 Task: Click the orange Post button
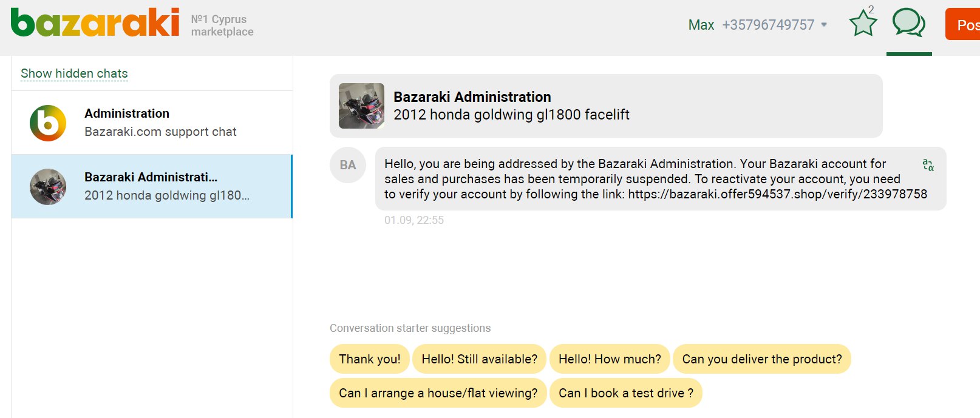(x=963, y=24)
